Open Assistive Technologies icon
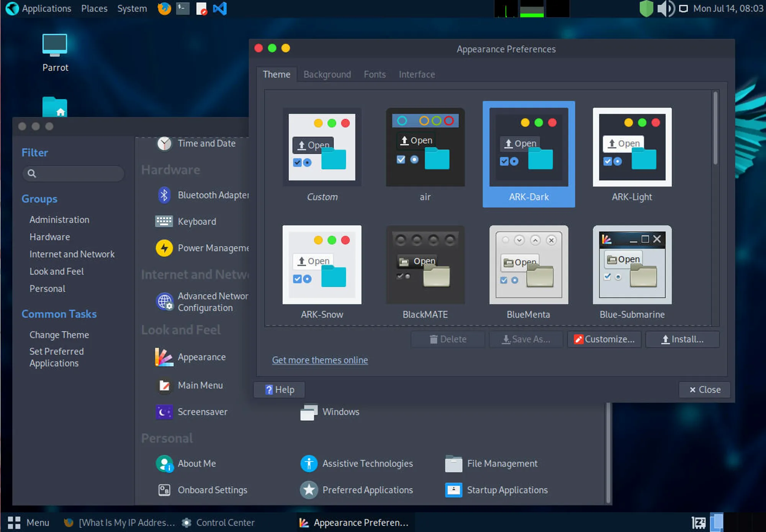Image resolution: width=766 pixels, height=532 pixels. pos(309,464)
